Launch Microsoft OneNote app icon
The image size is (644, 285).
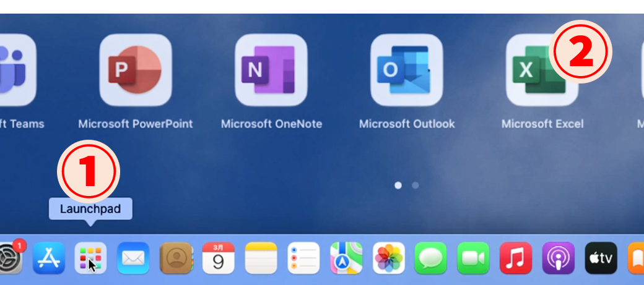[x=271, y=70]
